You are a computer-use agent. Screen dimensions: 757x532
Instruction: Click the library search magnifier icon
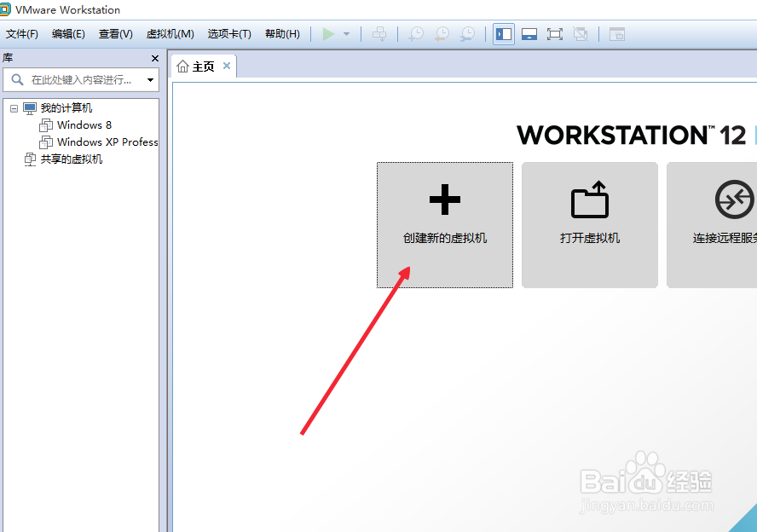coord(17,79)
